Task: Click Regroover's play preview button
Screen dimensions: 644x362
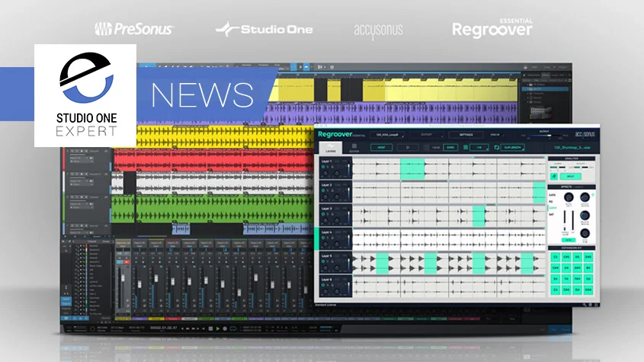Action: pos(407,147)
